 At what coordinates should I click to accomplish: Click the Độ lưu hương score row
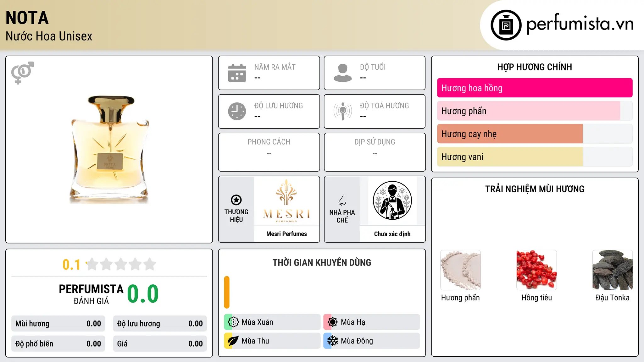click(160, 324)
